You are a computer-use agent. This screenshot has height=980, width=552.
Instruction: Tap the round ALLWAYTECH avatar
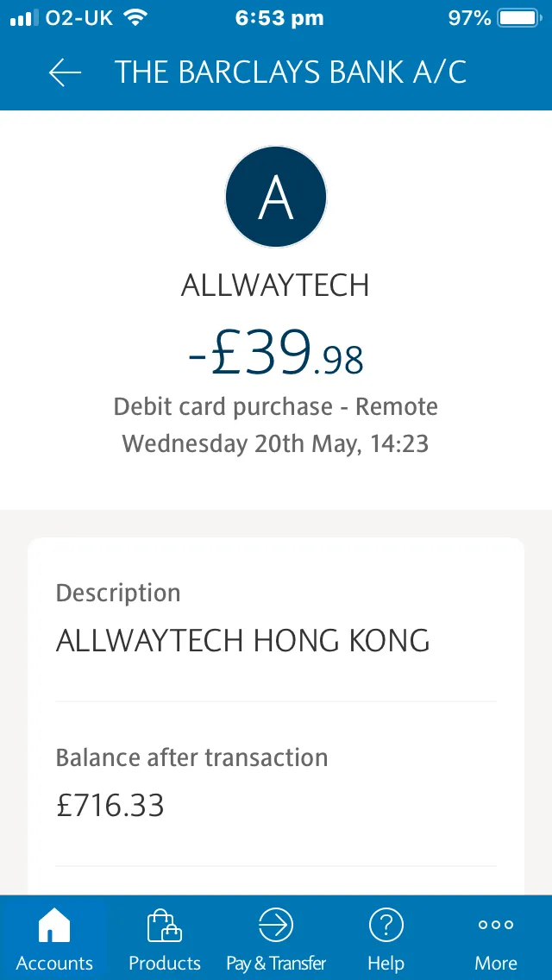point(276,197)
